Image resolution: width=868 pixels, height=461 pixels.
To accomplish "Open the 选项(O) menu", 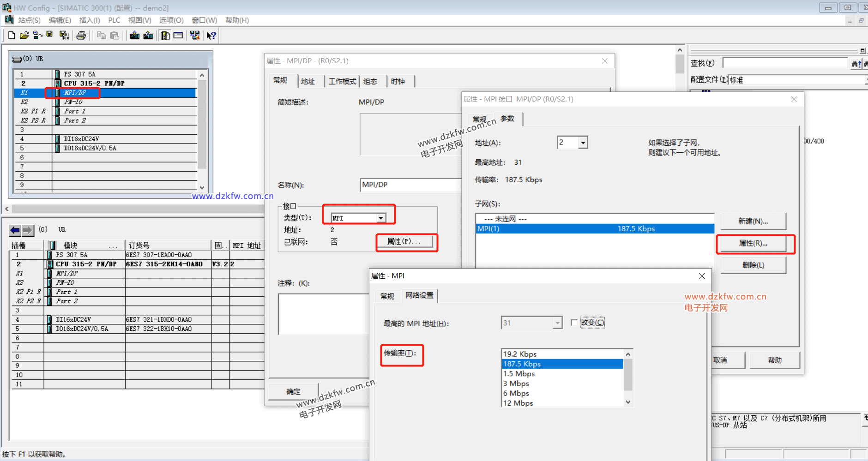I will click(x=171, y=20).
